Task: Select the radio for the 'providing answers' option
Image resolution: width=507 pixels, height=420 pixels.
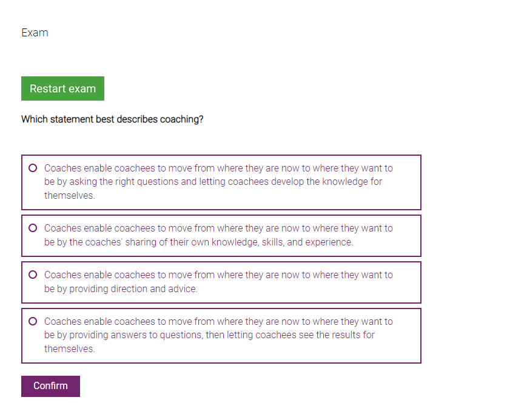Action: [x=32, y=321]
